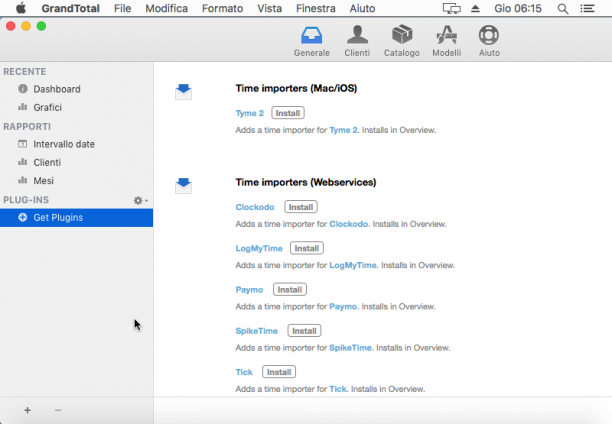Follow Tick link in description text
The image size is (612, 424).
338,389
